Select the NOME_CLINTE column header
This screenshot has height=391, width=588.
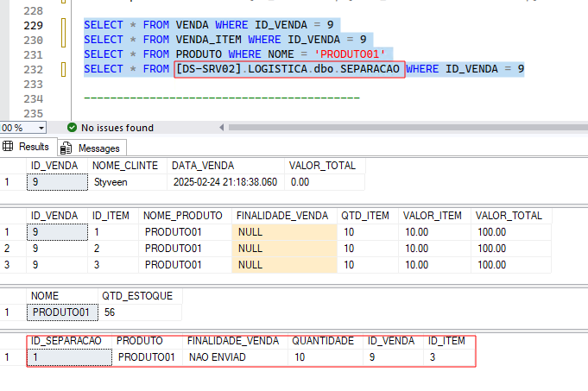[x=126, y=166]
